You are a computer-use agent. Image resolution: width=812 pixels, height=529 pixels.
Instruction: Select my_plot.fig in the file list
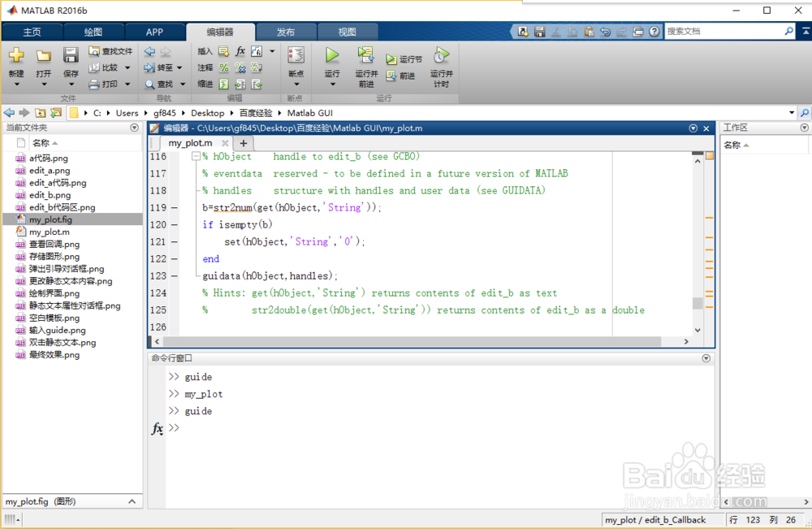tap(73, 219)
